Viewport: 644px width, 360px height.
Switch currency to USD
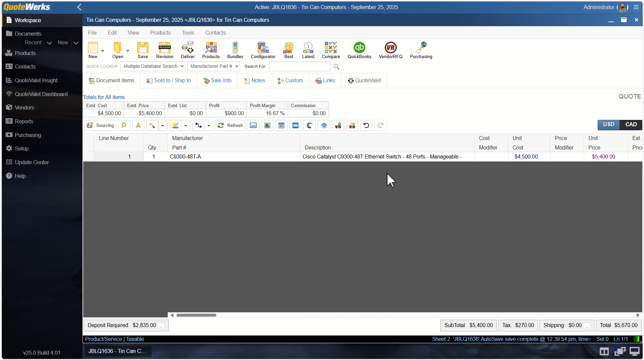[609, 125]
